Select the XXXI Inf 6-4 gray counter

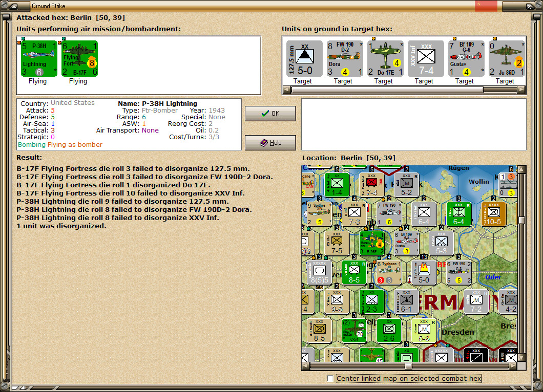[x=424, y=214]
